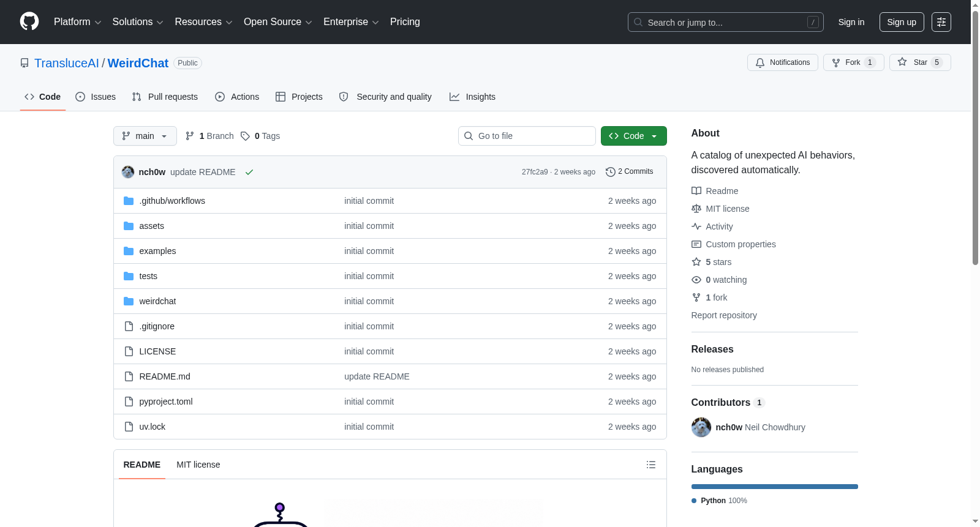Click the folder icon beside tests
980x527 pixels.
(x=129, y=276)
